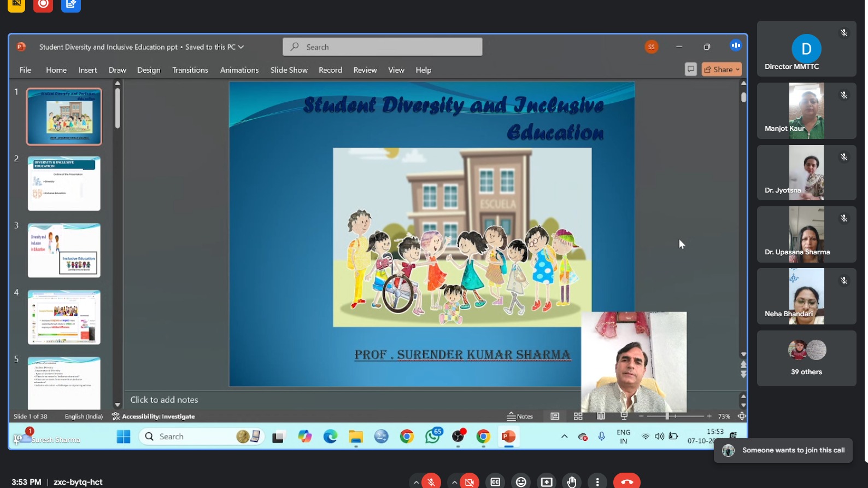Click the PowerPoint title bar Search box

pyautogui.click(x=383, y=47)
